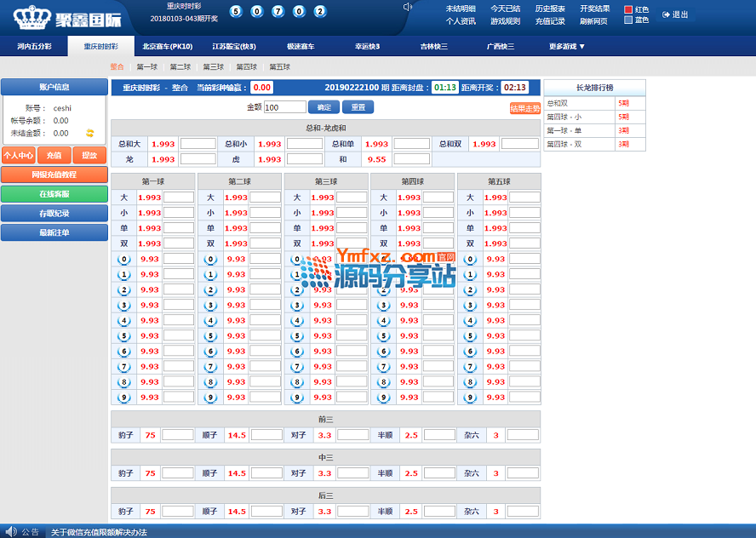
Task: Open the 未结明细 link in header
Action: [x=461, y=9]
